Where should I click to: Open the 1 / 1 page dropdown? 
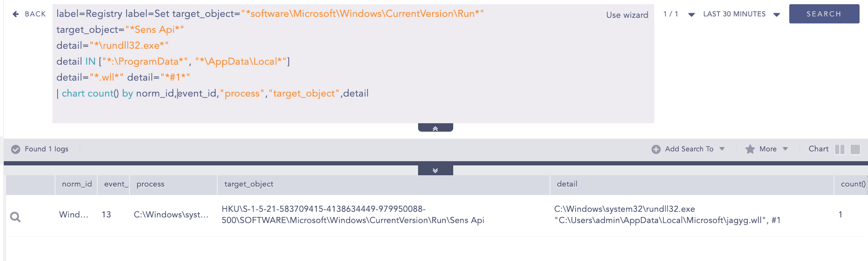click(691, 15)
